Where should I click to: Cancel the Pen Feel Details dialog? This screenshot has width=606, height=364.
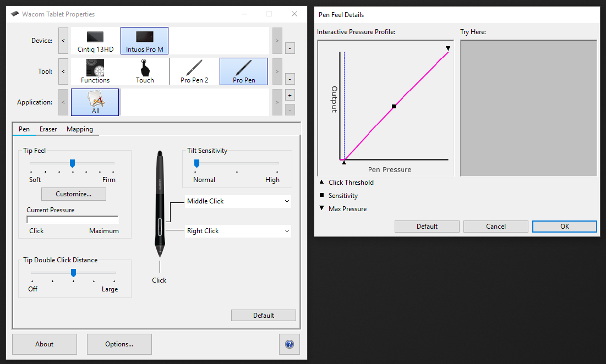point(496,226)
